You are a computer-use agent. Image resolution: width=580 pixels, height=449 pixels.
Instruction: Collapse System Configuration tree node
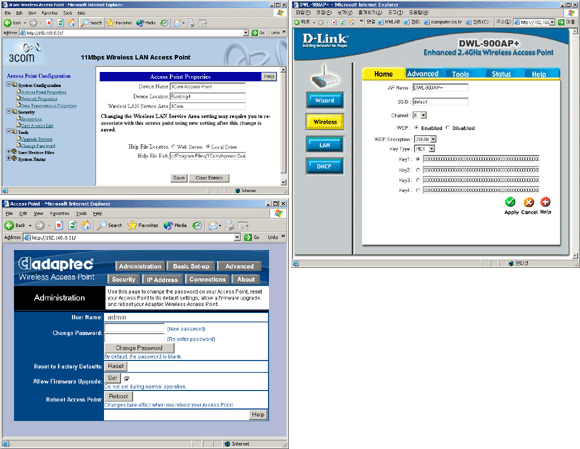click(x=9, y=84)
